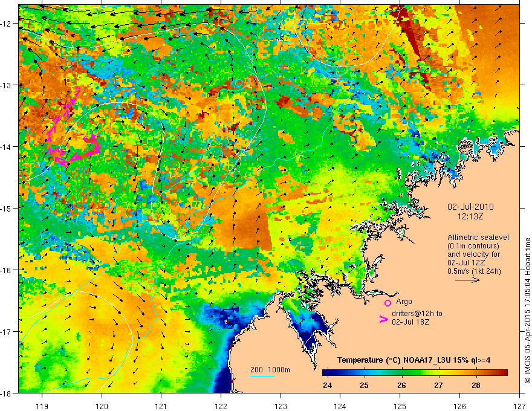Click the longitude 120 axis label

tap(102, 407)
